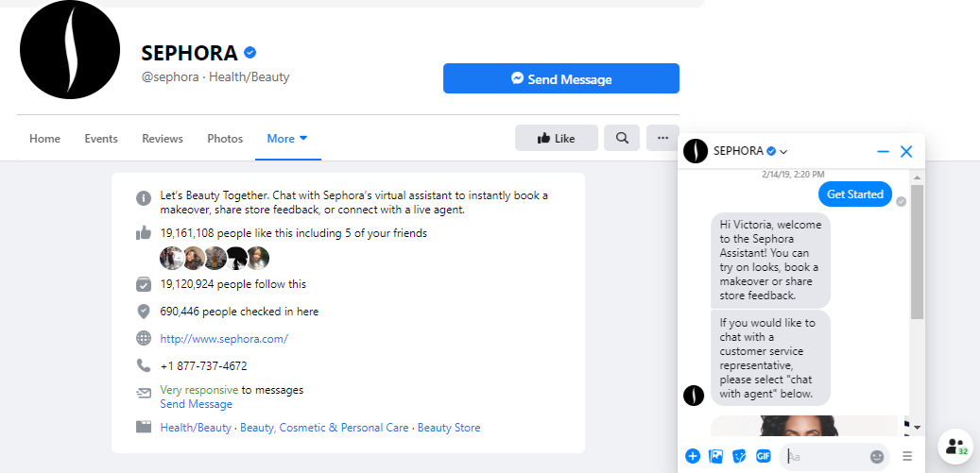Click the phone number +1 877-737-4672
This screenshot has width=980, height=473.
(204, 366)
